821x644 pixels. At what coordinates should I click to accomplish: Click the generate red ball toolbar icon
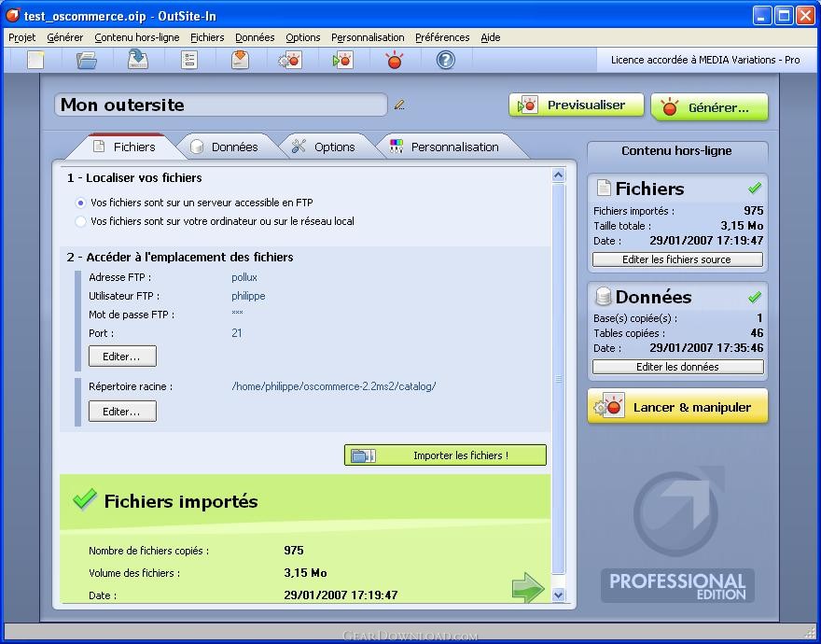coord(395,60)
